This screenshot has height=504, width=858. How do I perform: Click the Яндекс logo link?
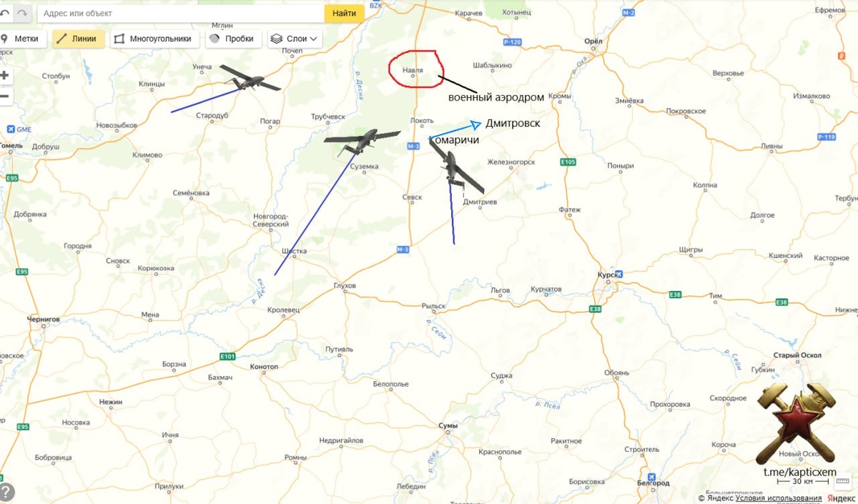(841, 498)
